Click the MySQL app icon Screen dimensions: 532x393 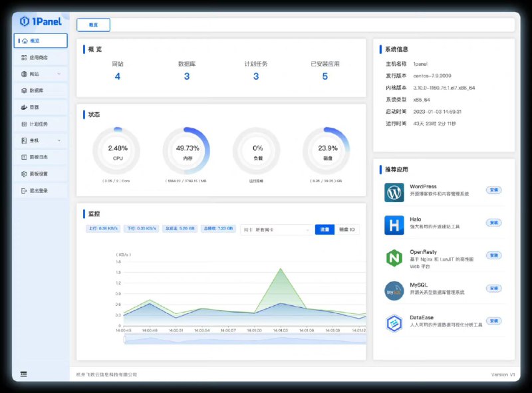click(x=394, y=291)
